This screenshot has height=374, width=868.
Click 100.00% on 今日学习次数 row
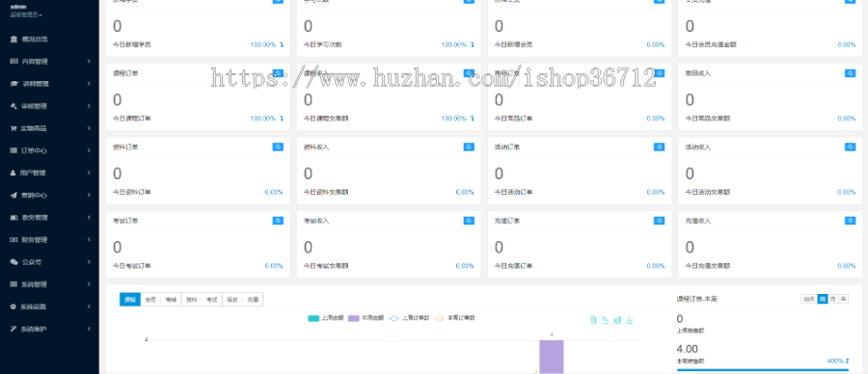point(454,44)
